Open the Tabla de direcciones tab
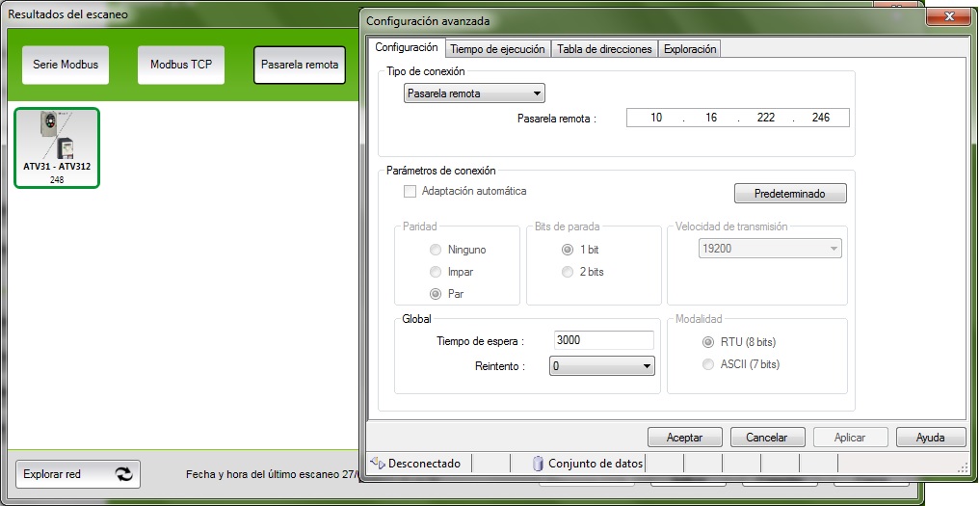980x506 pixels. pos(604,49)
